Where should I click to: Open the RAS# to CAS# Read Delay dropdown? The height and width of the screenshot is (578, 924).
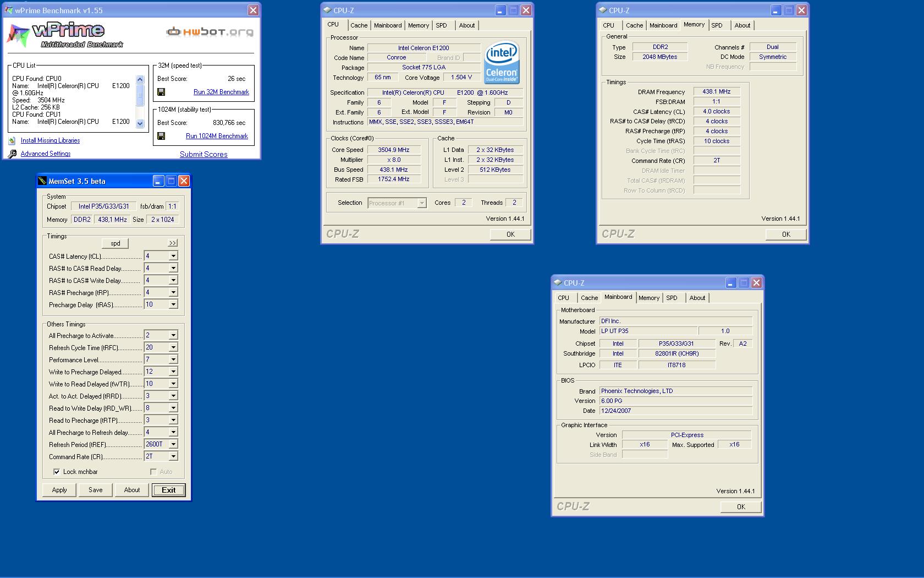[173, 268]
